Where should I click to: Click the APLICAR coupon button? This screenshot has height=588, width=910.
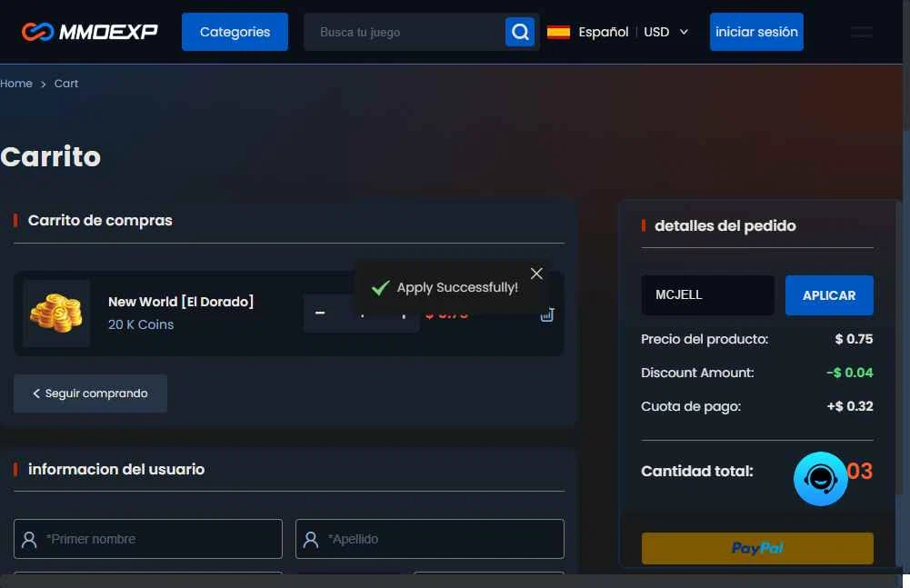point(829,295)
